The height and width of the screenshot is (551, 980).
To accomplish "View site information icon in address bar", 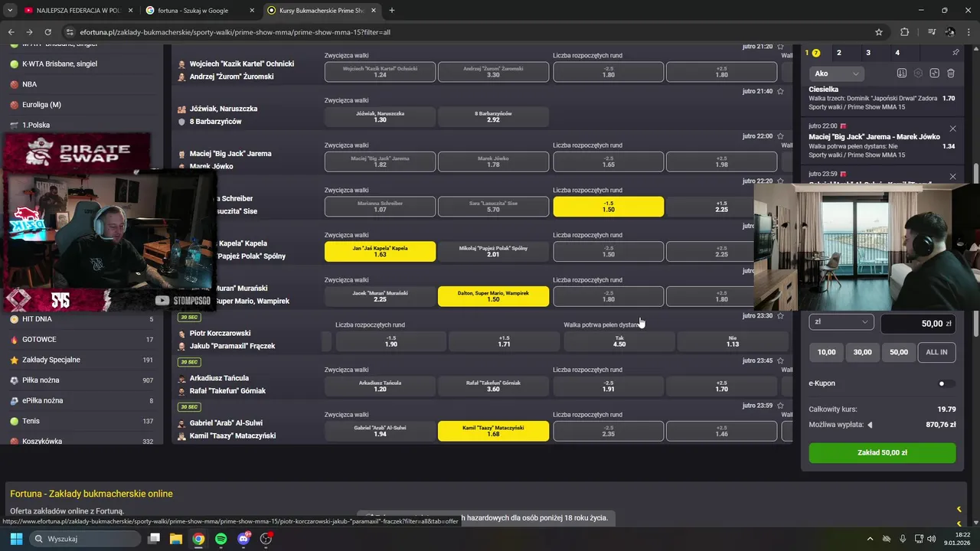I will coord(70,32).
